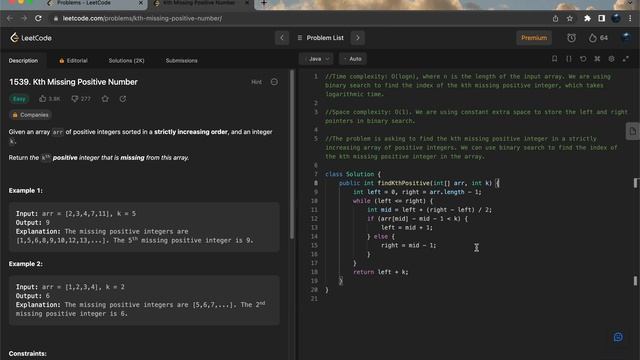The image size is (640, 360).
Task: Click the circle icon next to Hint
Action: [x=274, y=82]
